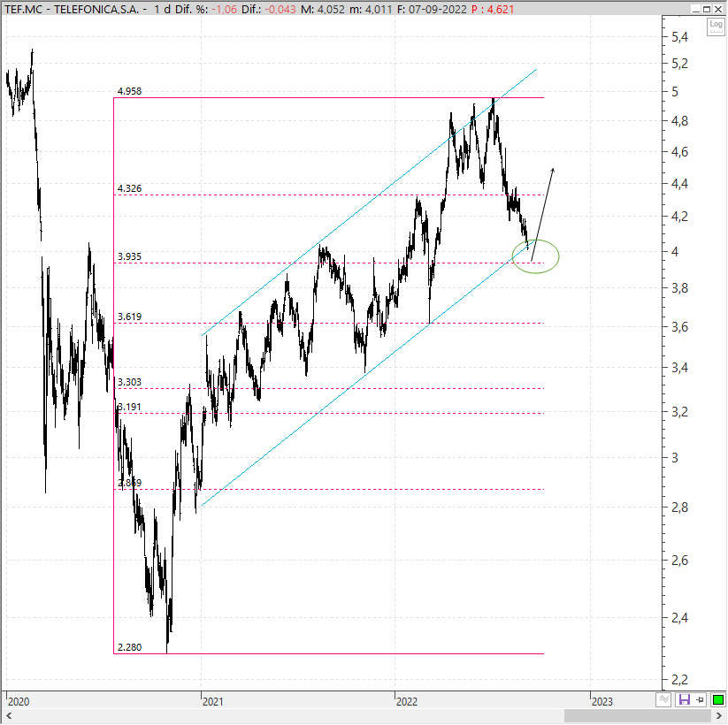Click the 3.191 Fibonacci level label
This screenshot has height=725, width=728.
point(129,407)
